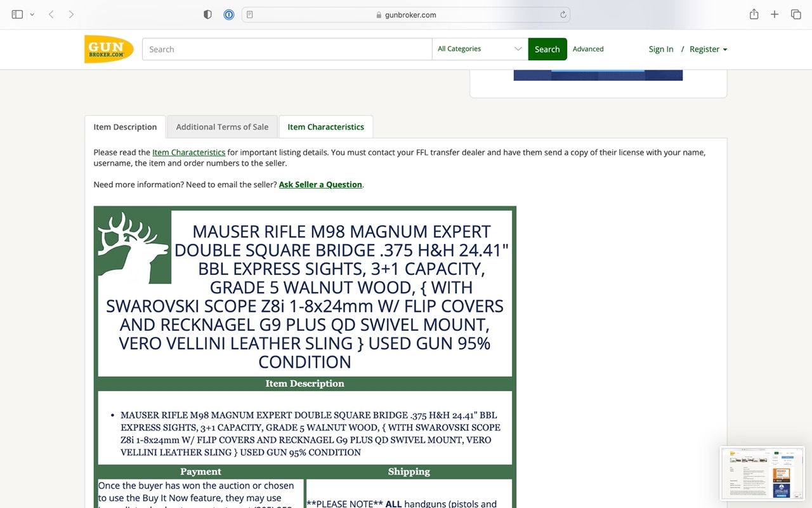Switch to the Item Description tab
The image size is (812, 508).
[125, 127]
